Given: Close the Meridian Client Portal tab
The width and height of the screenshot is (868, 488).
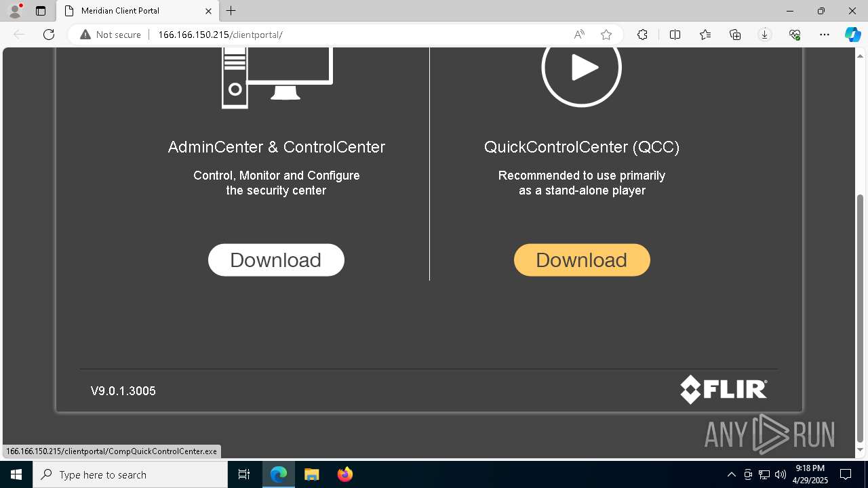Looking at the screenshot, I should click(209, 11).
